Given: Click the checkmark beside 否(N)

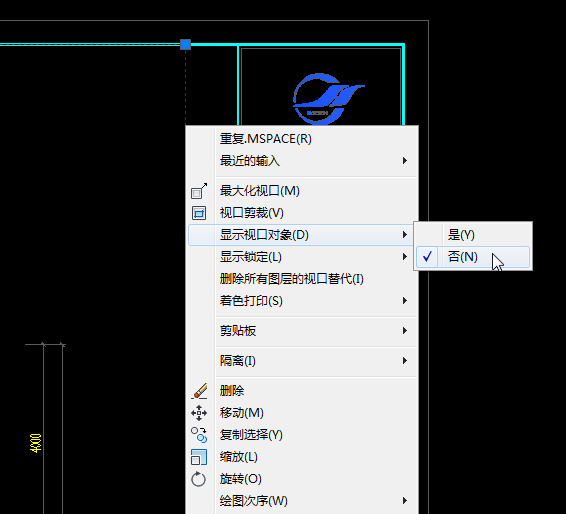Looking at the screenshot, I should pyautogui.click(x=427, y=257).
